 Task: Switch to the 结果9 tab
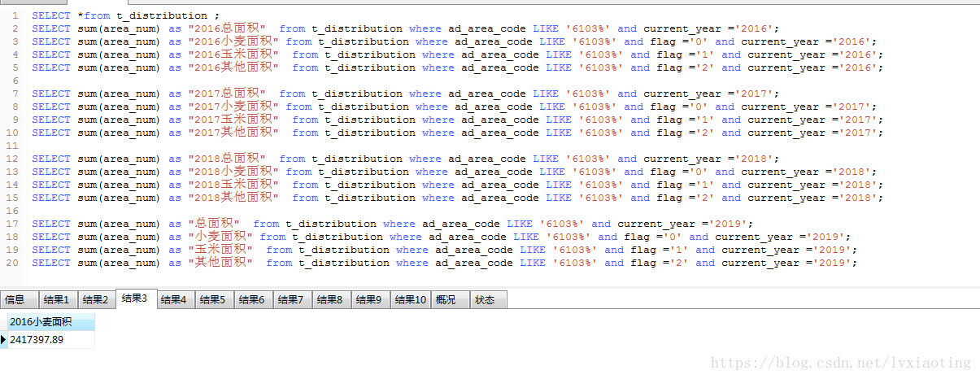pos(370,300)
